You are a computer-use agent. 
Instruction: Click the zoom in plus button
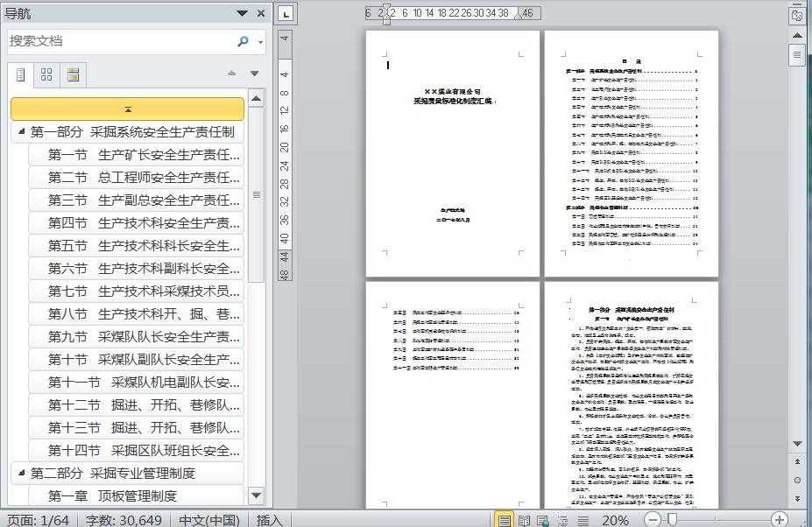point(779,520)
